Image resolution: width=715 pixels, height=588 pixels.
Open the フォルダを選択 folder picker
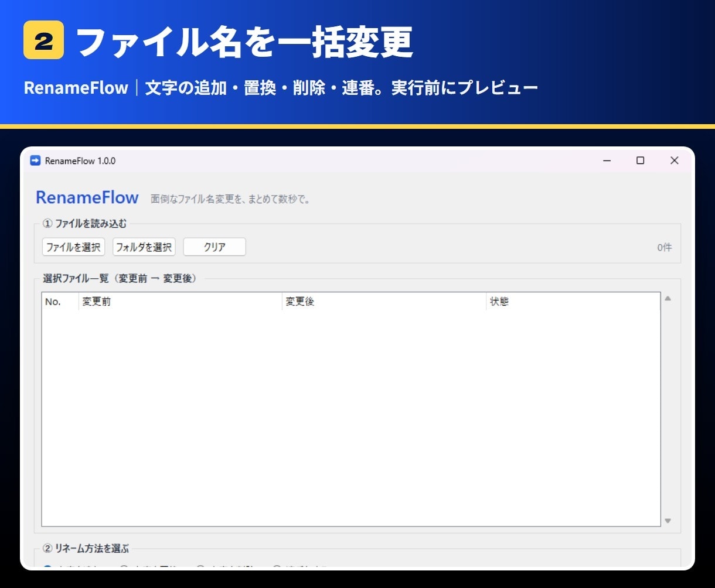[x=144, y=247]
